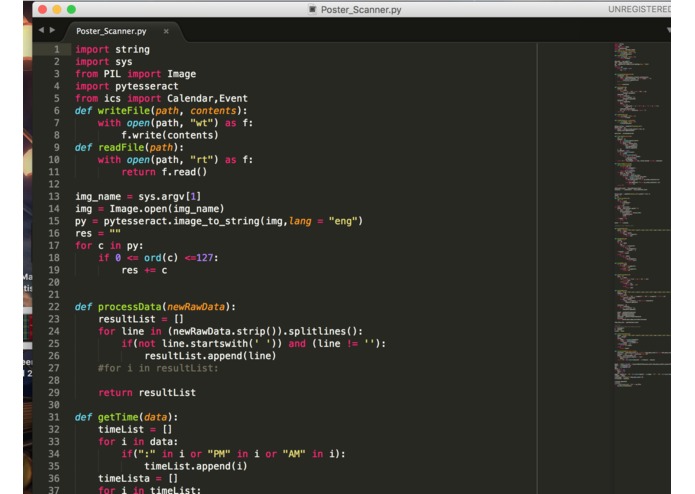
Task: Click line number 13 in gutter
Action: [x=54, y=196]
